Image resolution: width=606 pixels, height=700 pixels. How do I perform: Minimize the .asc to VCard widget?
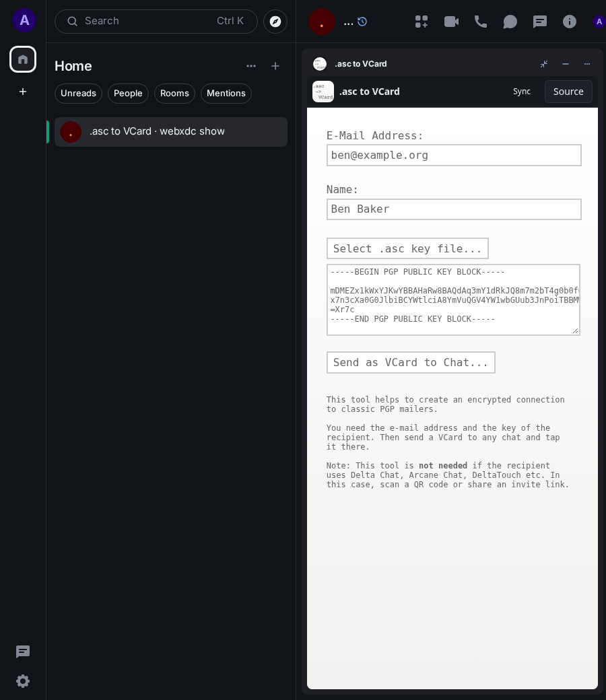pyautogui.click(x=566, y=64)
